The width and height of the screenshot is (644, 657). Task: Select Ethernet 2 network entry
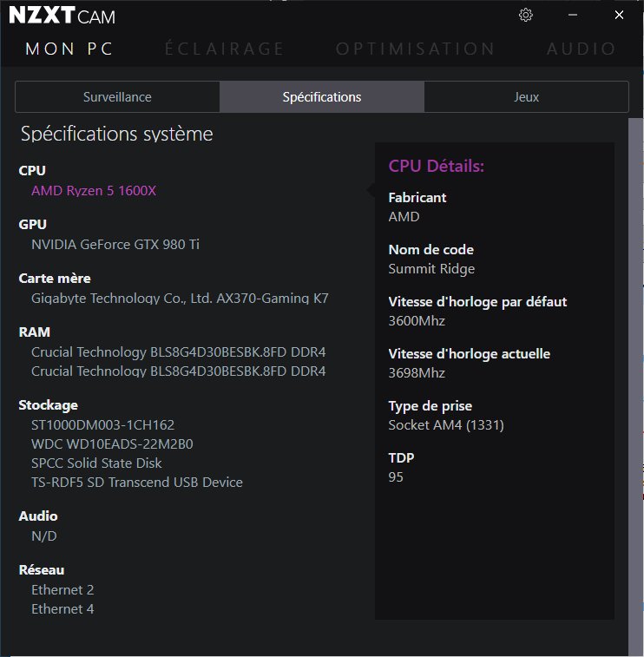[x=62, y=590]
